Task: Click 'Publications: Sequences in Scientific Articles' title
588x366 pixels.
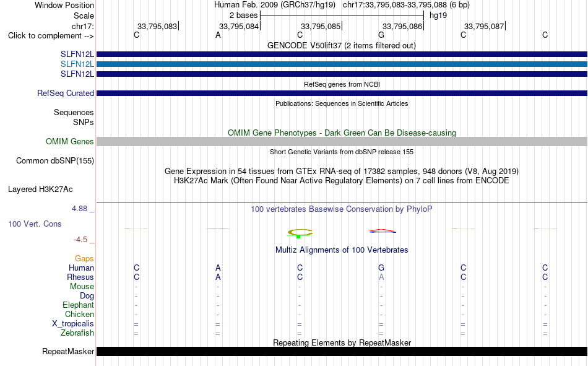Action: 342,103
